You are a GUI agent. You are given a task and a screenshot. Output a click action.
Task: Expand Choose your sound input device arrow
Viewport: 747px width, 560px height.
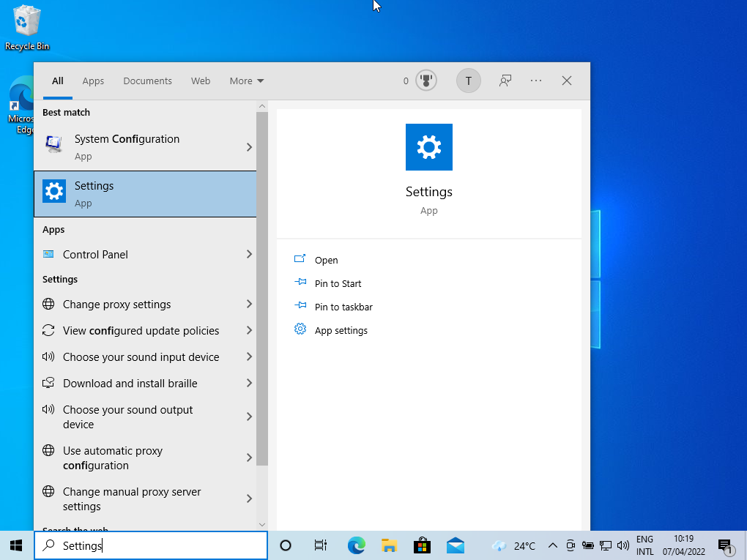249,356
